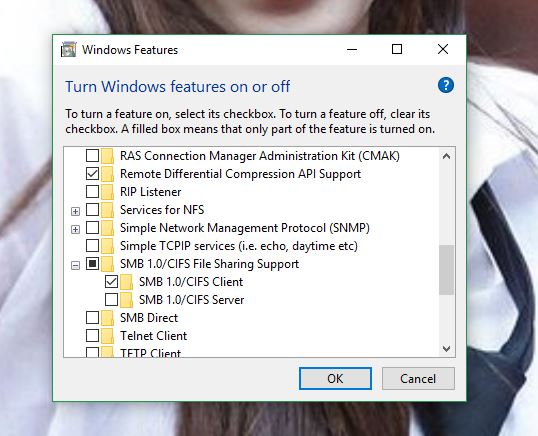The image size is (538, 436).
Task: Click folder icon next to Services for NFS
Action: [x=107, y=210]
